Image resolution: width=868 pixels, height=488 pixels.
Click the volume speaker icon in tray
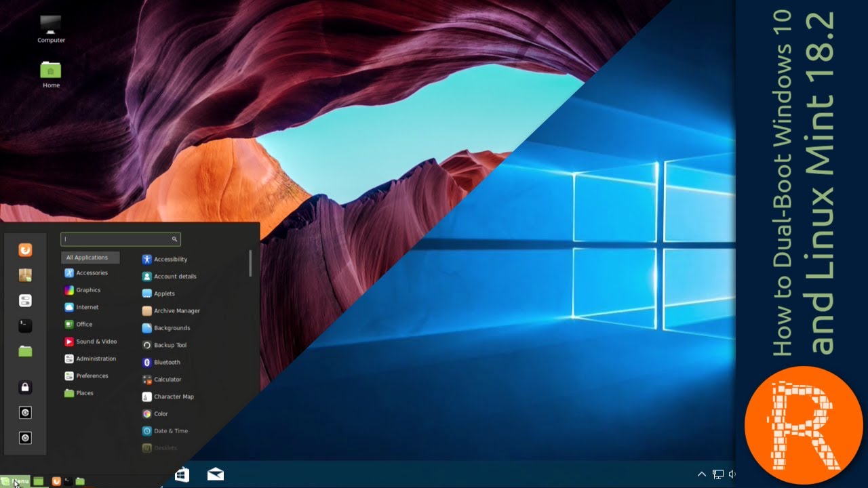coord(732,474)
